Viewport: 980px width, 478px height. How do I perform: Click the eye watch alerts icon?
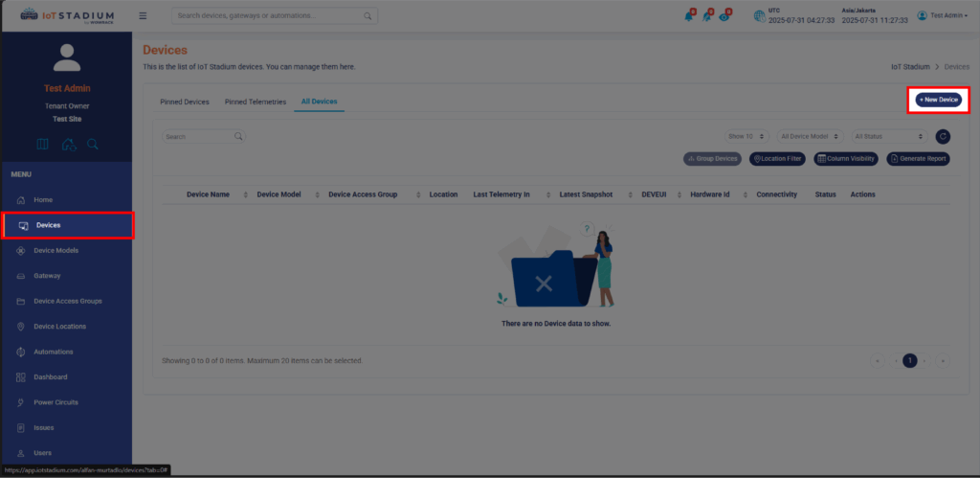(x=725, y=16)
